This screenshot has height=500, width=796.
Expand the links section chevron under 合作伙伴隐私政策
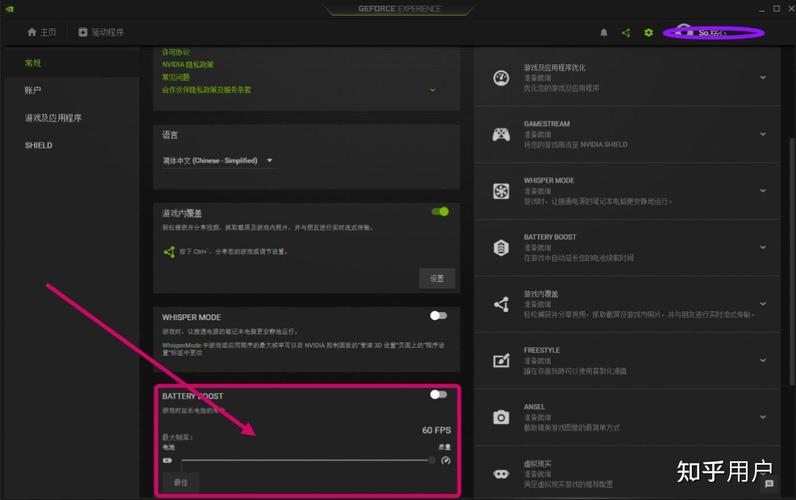tap(433, 90)
